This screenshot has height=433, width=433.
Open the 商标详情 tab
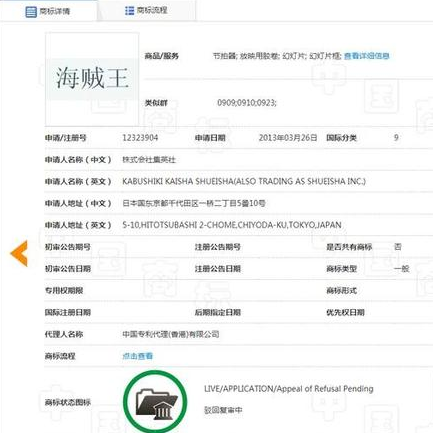[x=48, y=11]
